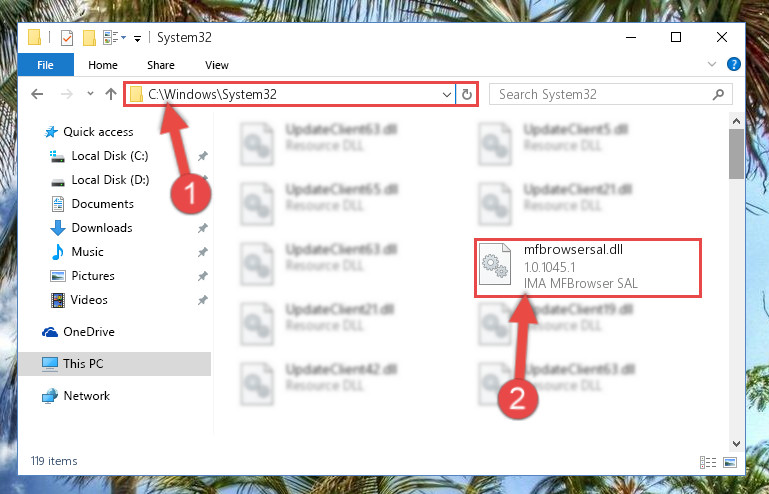
Task: Click the vertical scrollbar thumb
Action: click(736, 154)
